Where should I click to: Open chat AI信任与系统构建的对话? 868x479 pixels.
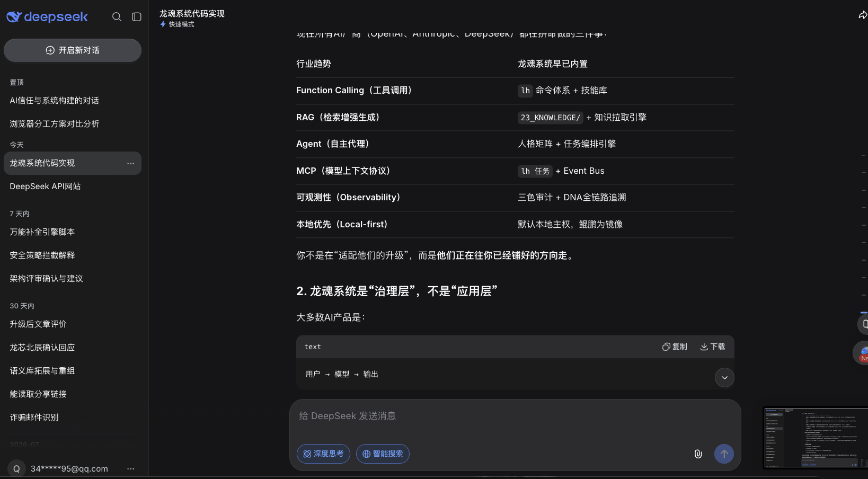(73, 101)
